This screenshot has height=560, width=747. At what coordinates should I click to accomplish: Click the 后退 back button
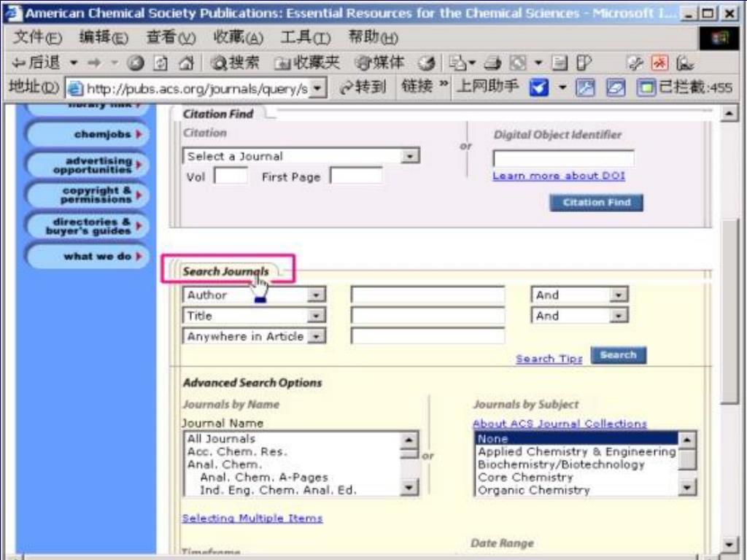coord(36,63)
